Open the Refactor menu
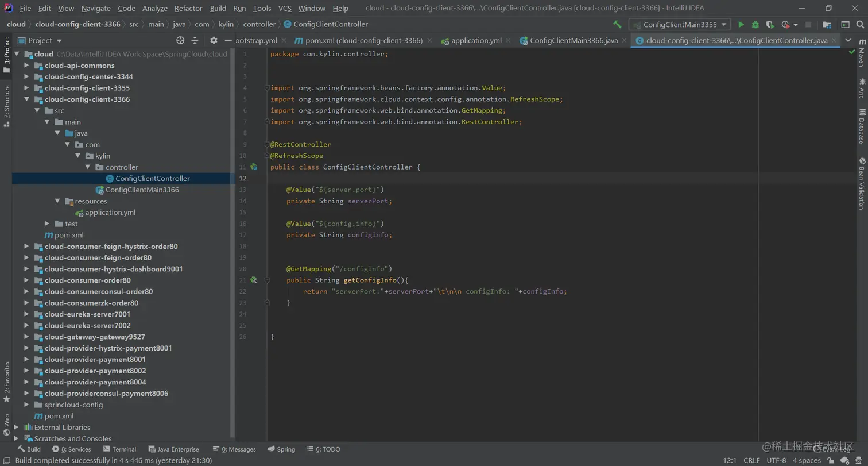This screenshot has width=868, height=466. [188, 8]
